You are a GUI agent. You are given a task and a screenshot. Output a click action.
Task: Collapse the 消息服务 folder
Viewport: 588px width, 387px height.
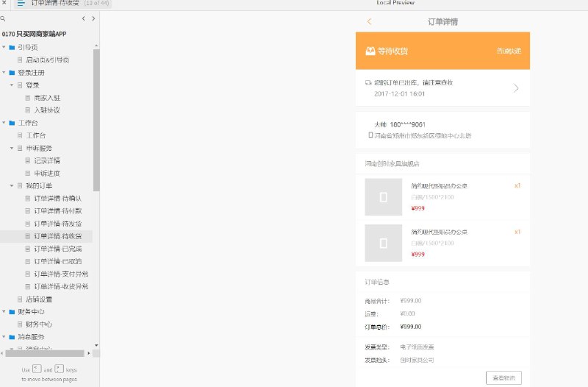pos(4,337)
